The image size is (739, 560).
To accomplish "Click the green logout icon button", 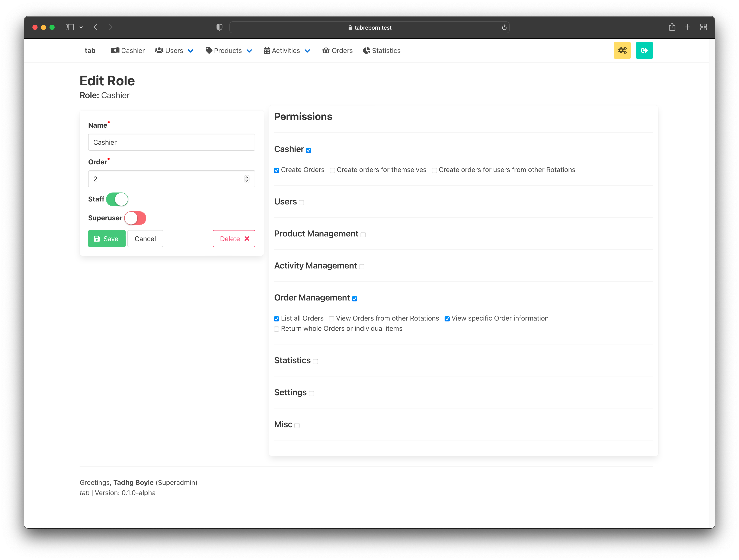I will 644,50.
